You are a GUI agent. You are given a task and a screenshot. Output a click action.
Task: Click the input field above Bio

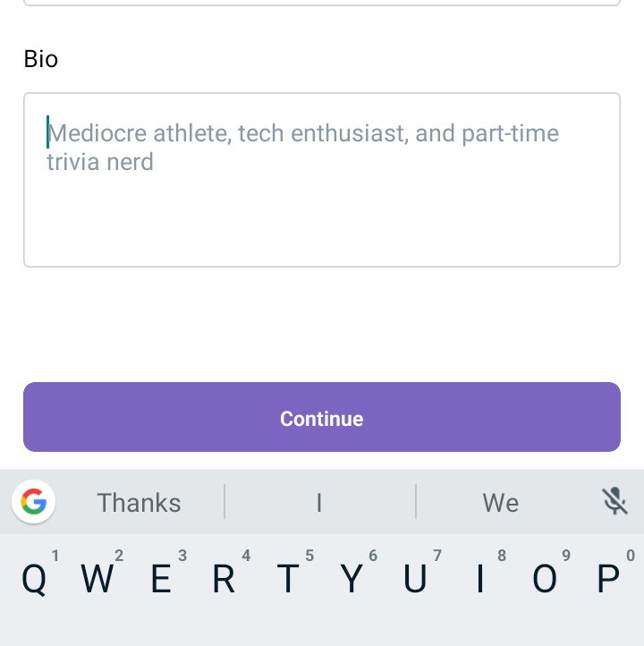322,2
